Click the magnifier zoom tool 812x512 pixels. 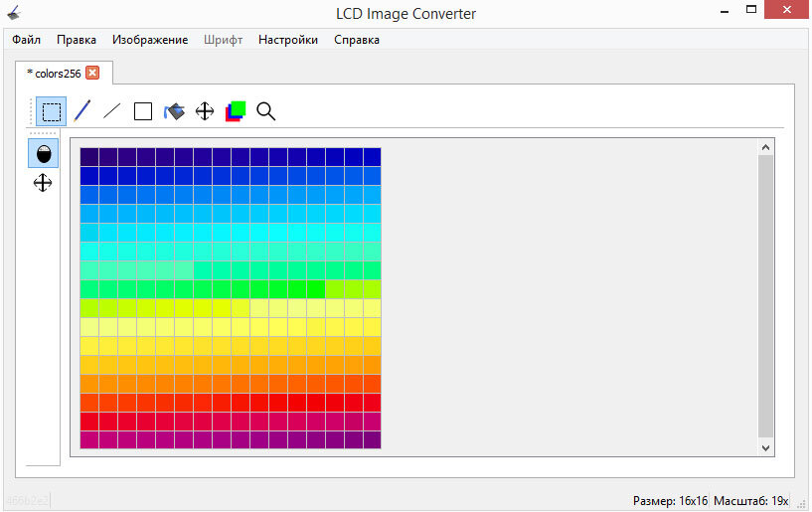[265, 111]
